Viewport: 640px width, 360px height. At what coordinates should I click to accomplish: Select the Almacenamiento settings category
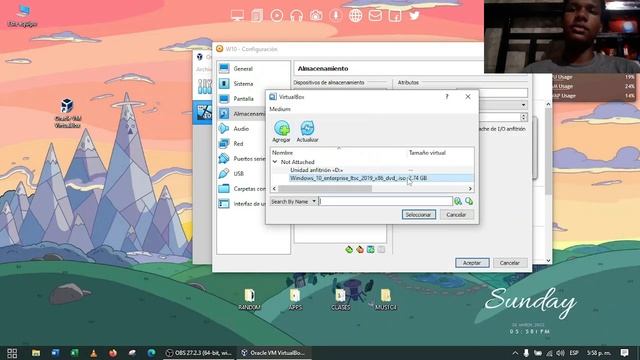242,114
